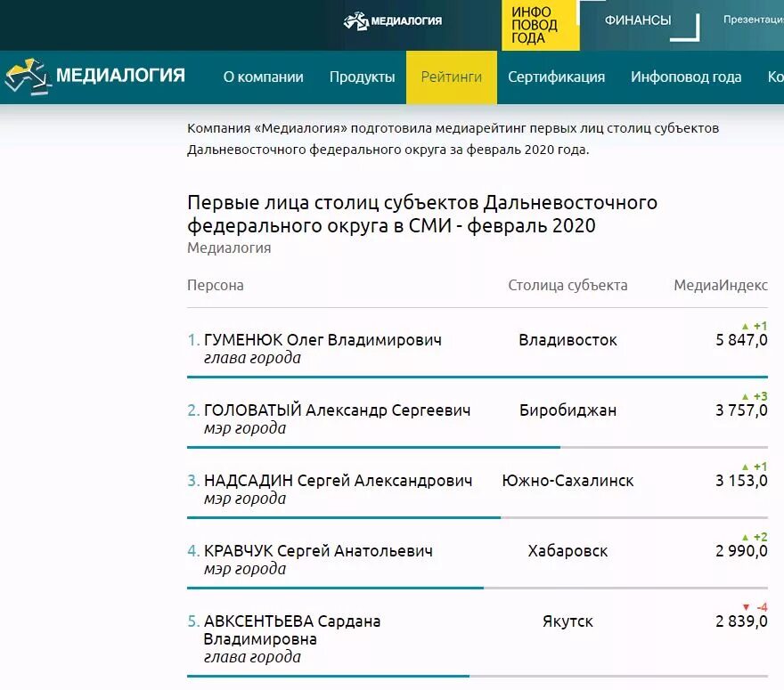Screen dimensions: 784x690
Task: Click the green +3 rank change for Головатый
Action: pos(755,396)
